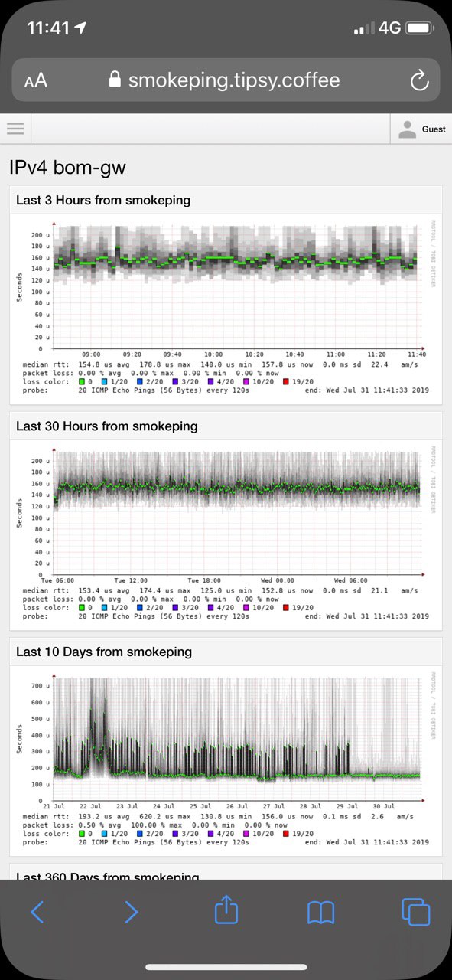Tap smokeping.tipsy.coffee address bar
The height and width of the screenshot is (980, 452).
coord(226,80)
